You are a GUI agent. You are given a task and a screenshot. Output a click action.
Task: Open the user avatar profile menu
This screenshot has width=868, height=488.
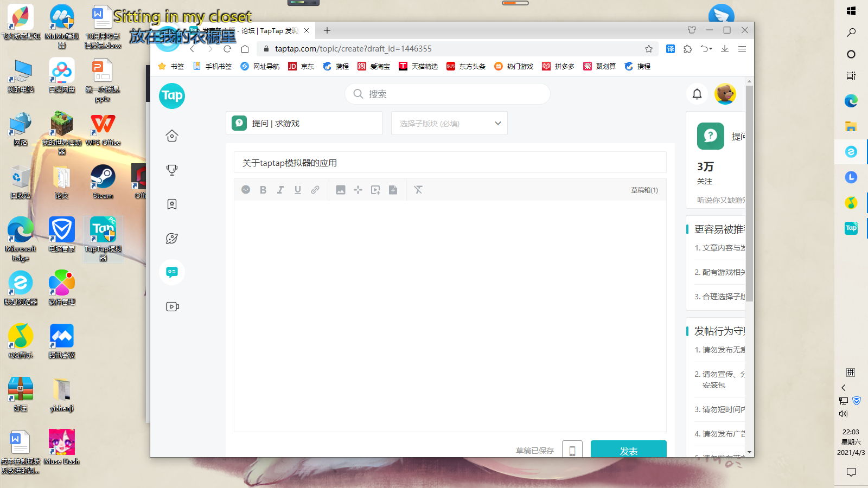tap(725, 94)
